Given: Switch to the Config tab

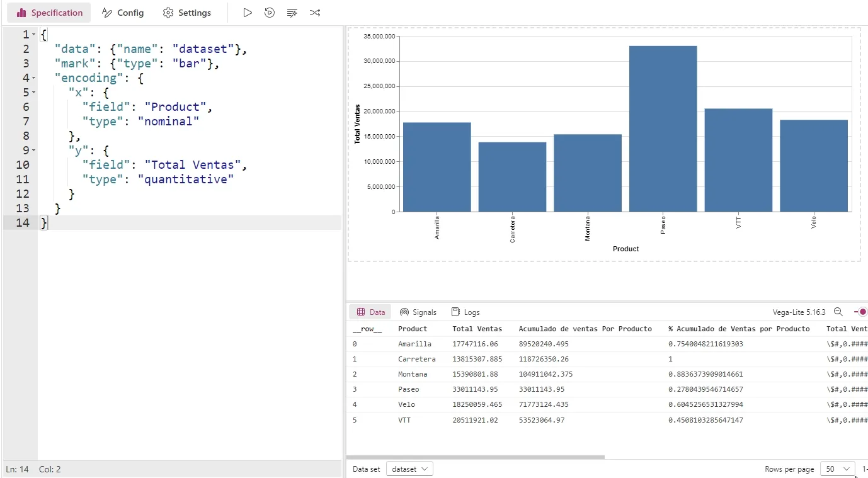Looking at the screenshot, I should pos(123,13).
